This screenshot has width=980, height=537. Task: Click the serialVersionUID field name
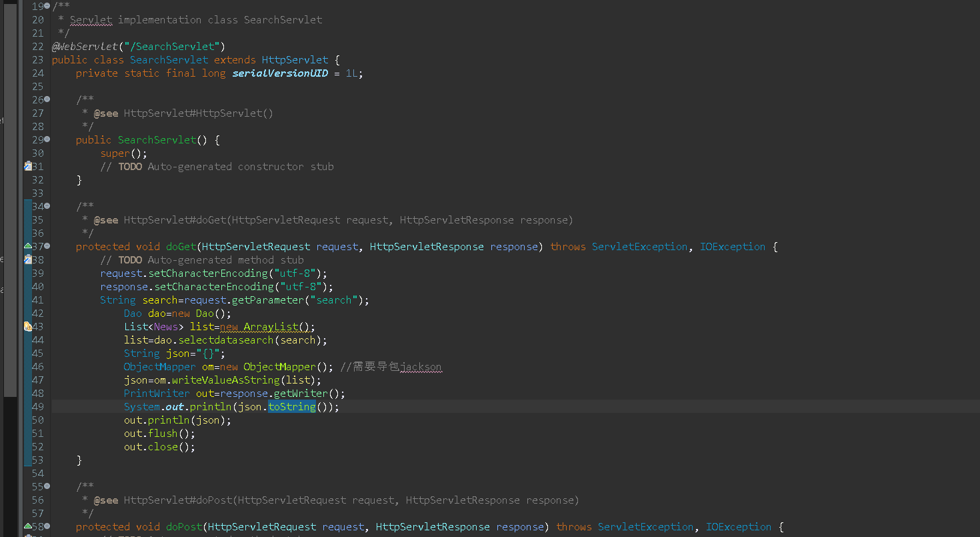click(280, 73)
